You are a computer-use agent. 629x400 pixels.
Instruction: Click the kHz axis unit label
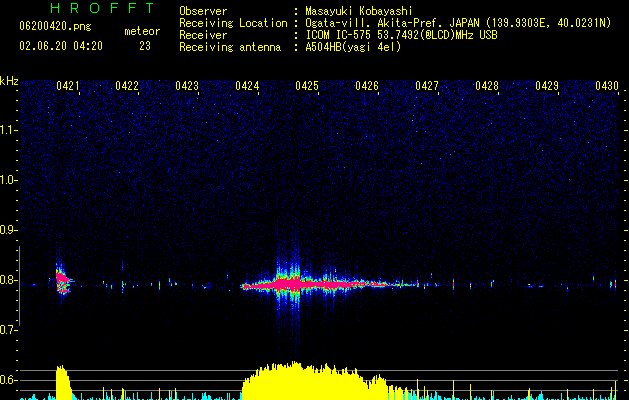click(x=9, y=81)
